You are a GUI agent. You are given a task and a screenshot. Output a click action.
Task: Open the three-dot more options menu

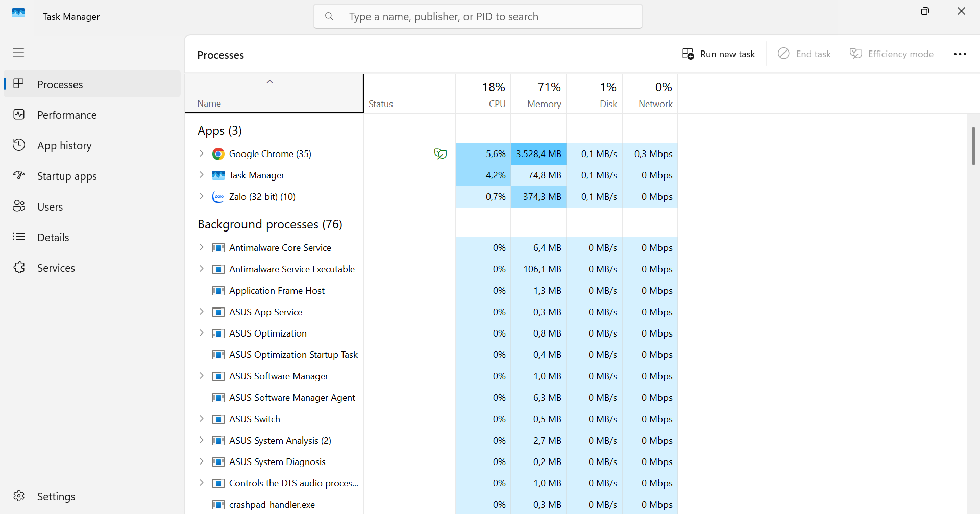(x=960, y=54)
